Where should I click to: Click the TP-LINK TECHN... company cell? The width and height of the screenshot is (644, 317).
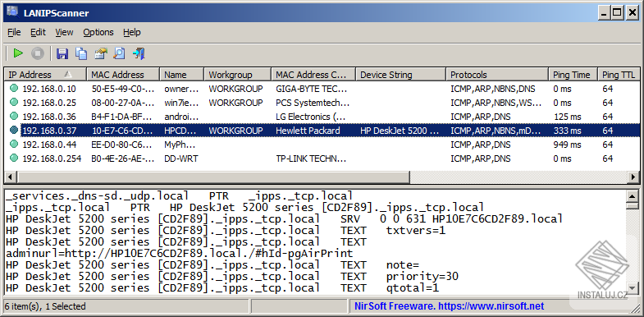point(311,158)
